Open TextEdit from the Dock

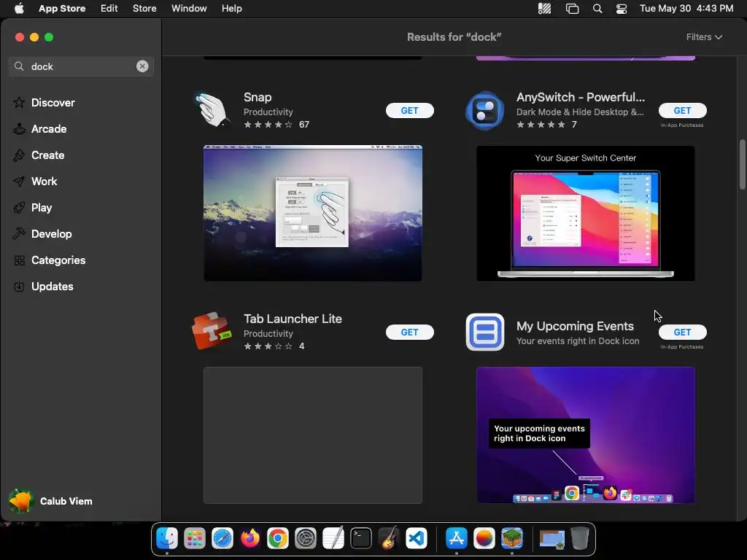click(333, 539)
